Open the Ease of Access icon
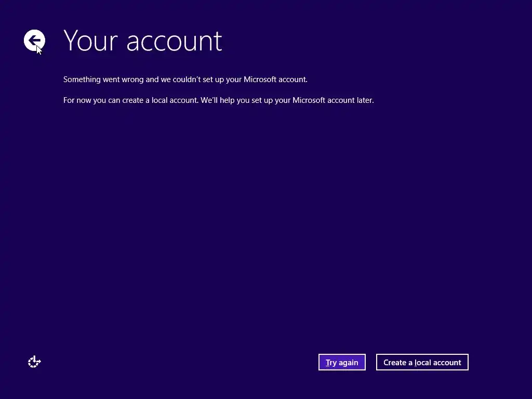 [34, 362]
